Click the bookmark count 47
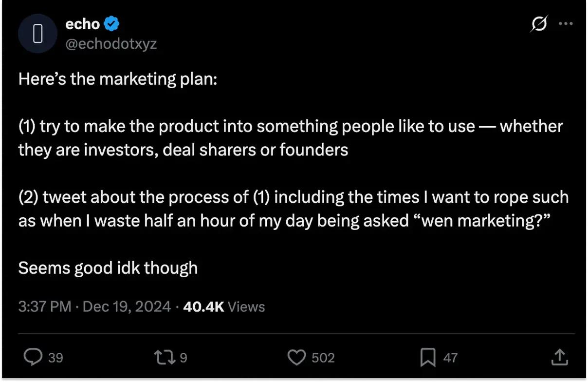Screen dimensions: 588x382 point(450,358)
